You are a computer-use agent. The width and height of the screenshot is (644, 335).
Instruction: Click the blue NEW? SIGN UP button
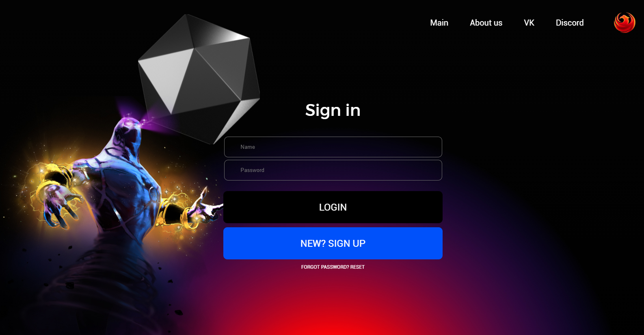(333, 243)
